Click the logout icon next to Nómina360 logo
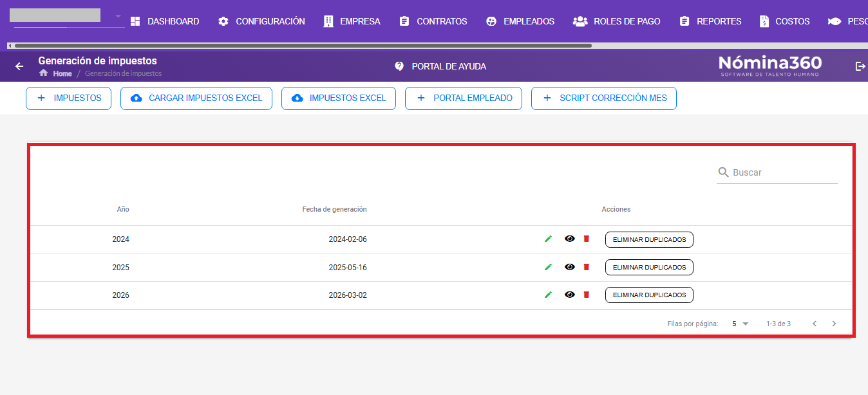This screenshot has width=868, height=395. 860,66
